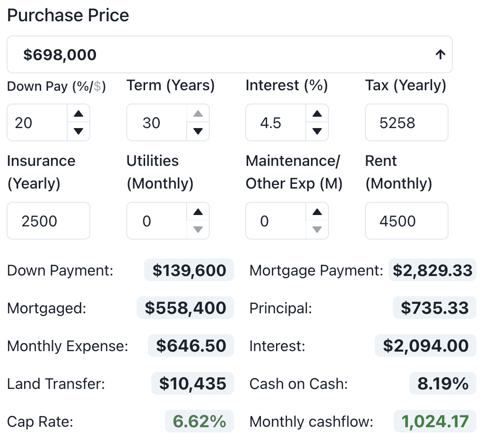Screen dimensions: 484x448
Task: Increase Maintenance/Other Exp value
Action: [x=318, y=212]
